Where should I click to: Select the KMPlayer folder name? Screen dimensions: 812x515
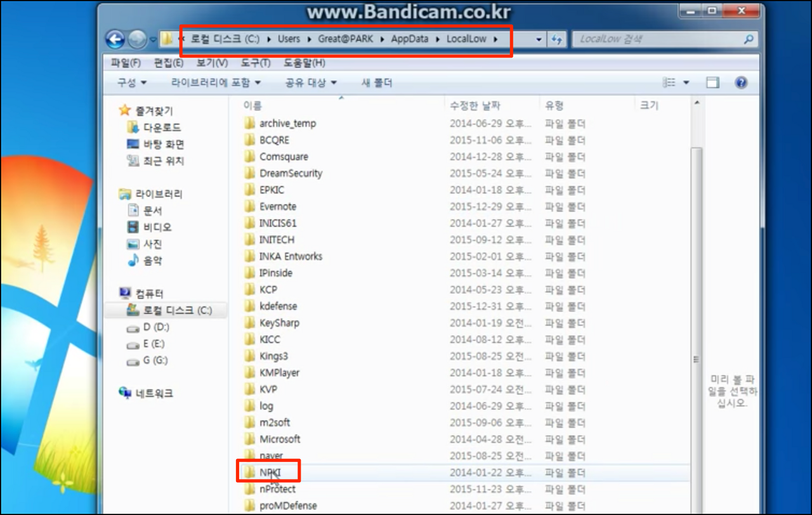[x=279, y=372]
